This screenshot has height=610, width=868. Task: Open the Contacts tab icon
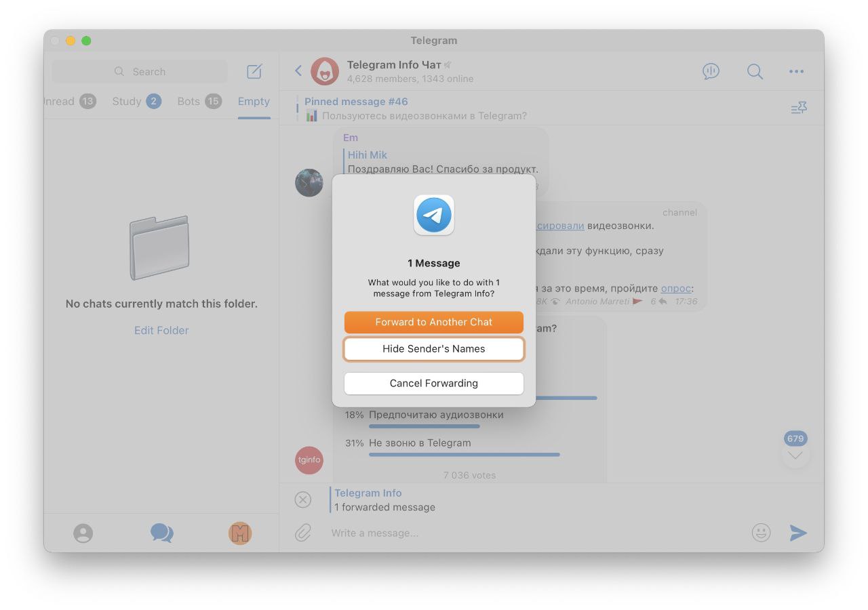(x=83, y=533)
